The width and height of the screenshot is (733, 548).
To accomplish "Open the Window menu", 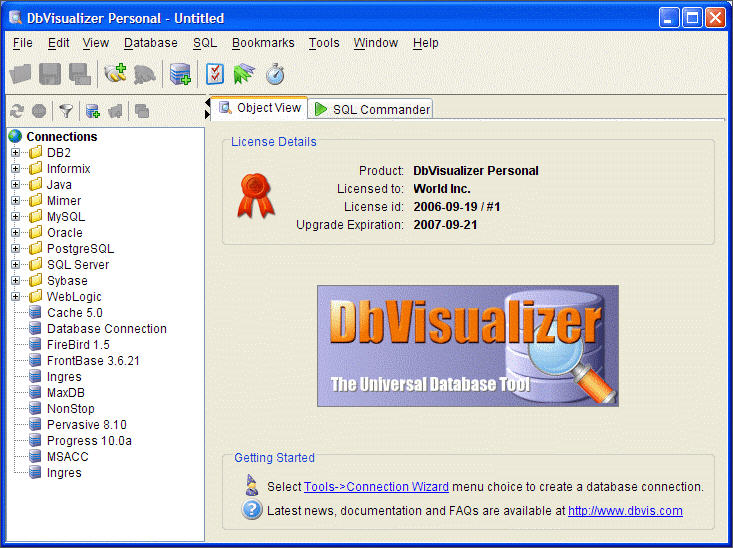I will 375,43.
